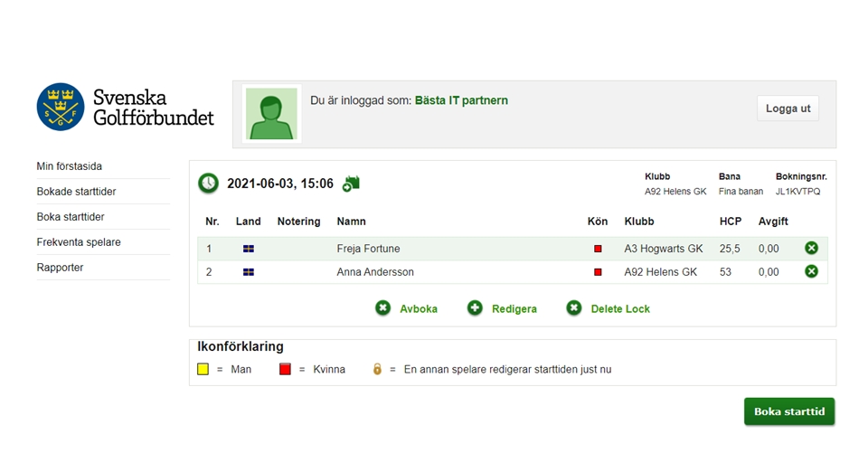Image resolution: width=868 pixels, height=453 pixels.
Task: Click the Swedish flag in Anna Andersson's row
Action: [x=249, y=272]
